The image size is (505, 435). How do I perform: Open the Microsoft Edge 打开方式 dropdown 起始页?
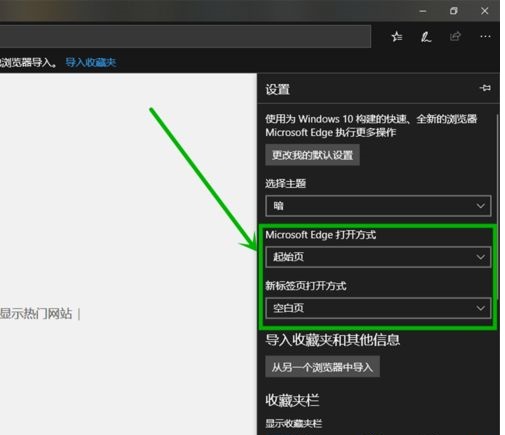(378, 257)
